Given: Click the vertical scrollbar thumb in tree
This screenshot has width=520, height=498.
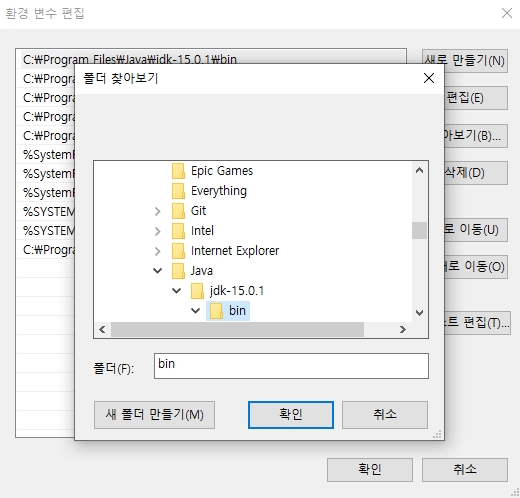Looking at the screenshot, I should click(x=419, y=231).
